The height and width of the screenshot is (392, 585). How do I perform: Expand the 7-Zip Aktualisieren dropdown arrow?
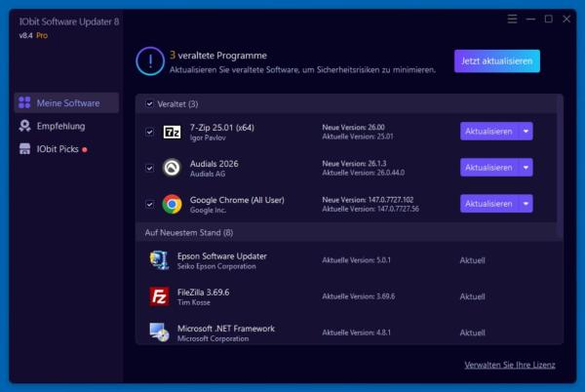tap(526, 132)
